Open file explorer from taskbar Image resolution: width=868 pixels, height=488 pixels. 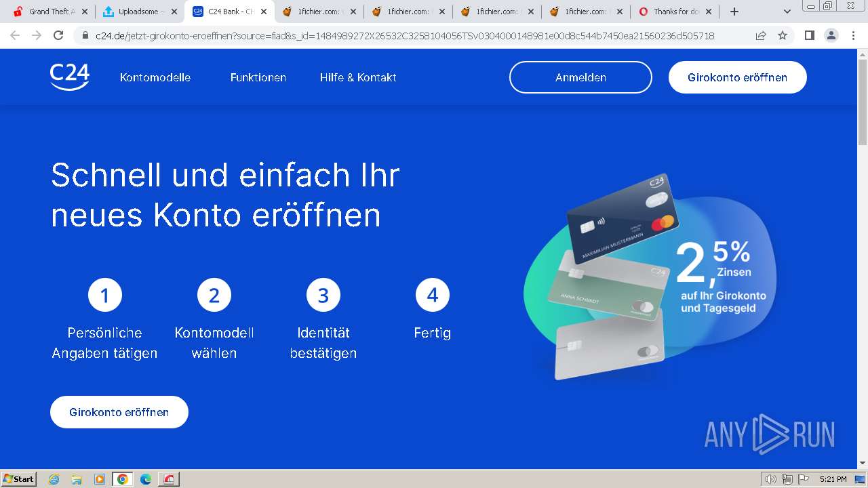point(77,479)
